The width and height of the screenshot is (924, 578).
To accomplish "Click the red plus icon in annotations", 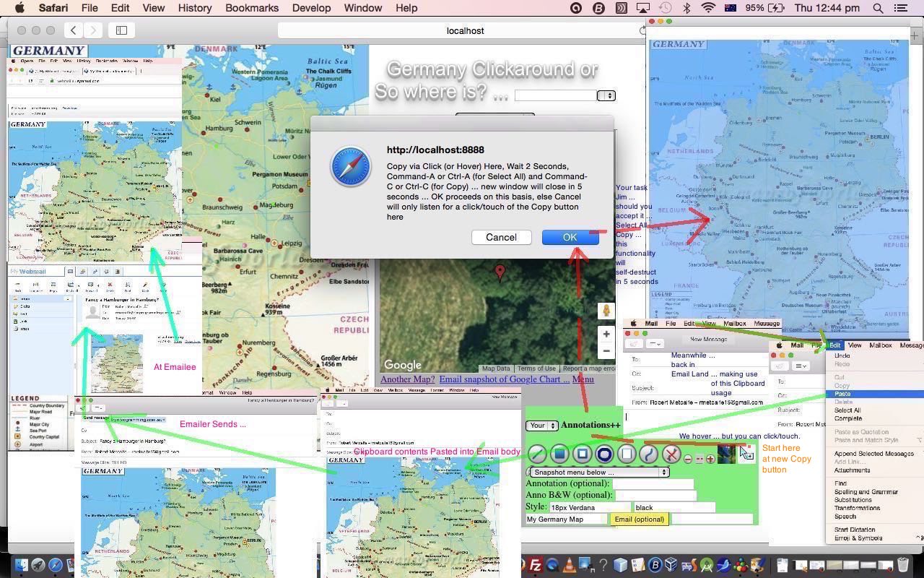I will 710,459.
